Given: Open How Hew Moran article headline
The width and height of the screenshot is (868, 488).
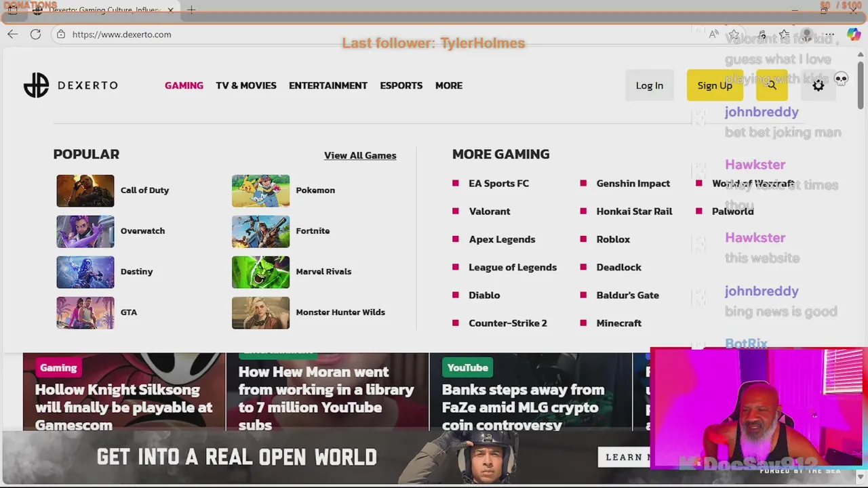Looking at the screenshot, I should (x=326, y=398).
